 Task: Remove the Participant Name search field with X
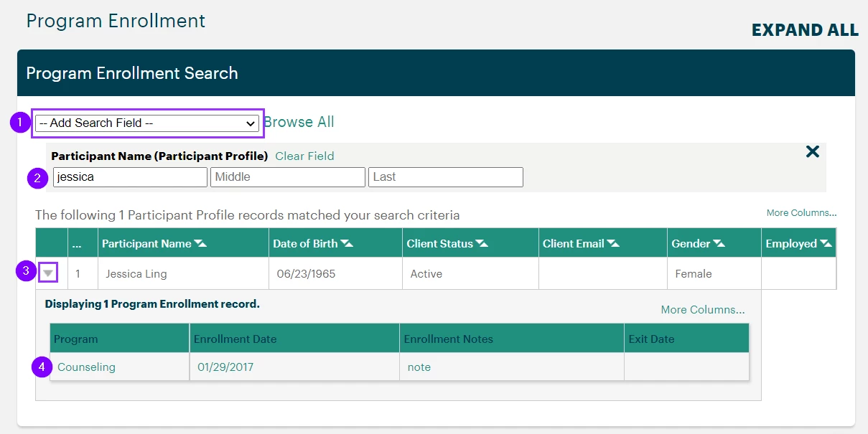(812, 151)
